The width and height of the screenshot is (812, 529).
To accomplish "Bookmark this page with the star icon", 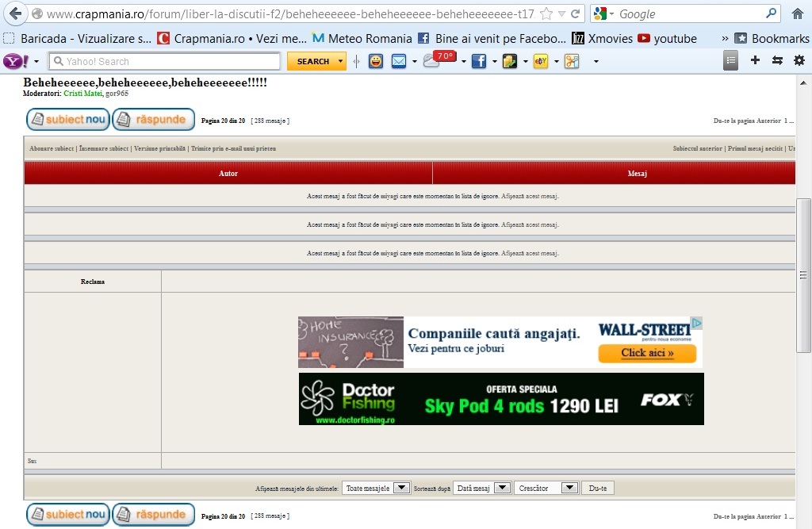I will (x=546, y=14).
